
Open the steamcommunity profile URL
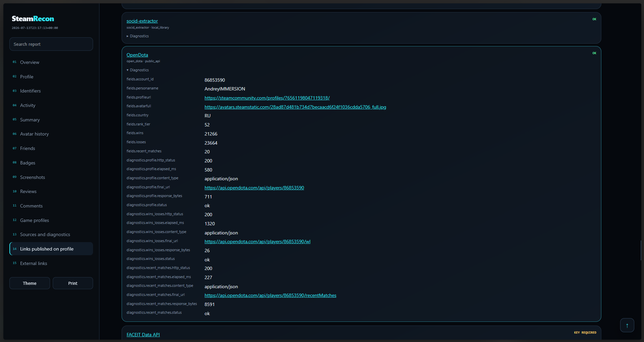coord(267,98)
